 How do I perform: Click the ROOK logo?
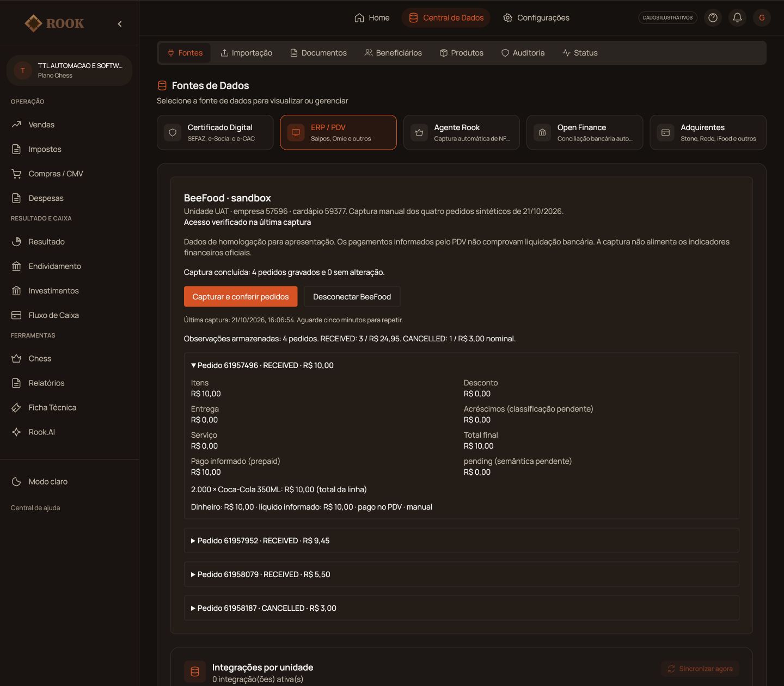click(x=54, y=23)
